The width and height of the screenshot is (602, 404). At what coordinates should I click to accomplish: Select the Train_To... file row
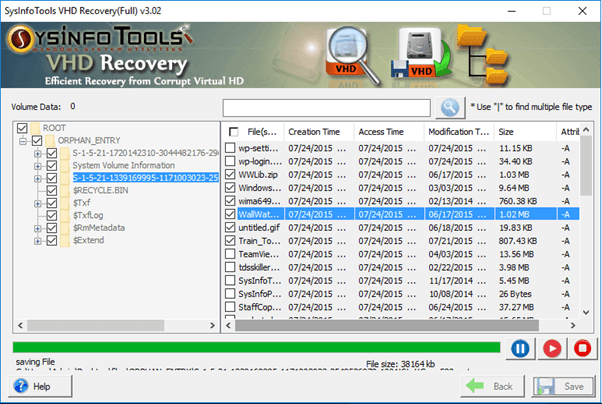(401, 241)
